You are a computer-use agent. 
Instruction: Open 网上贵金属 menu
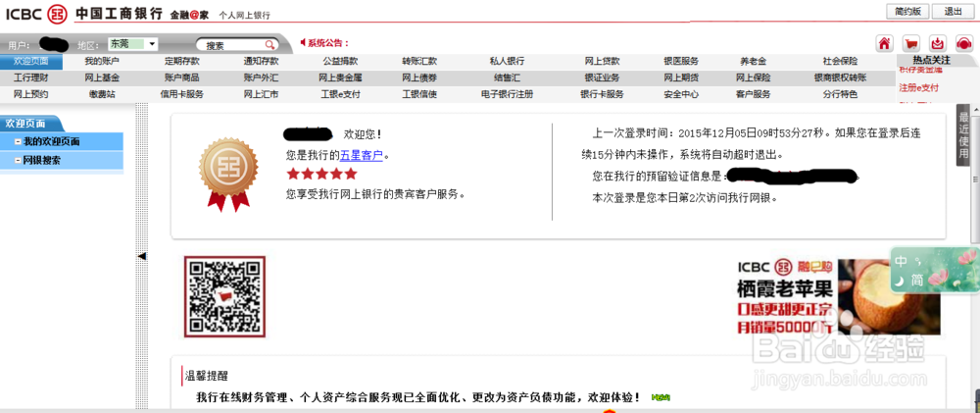[341, 78]
